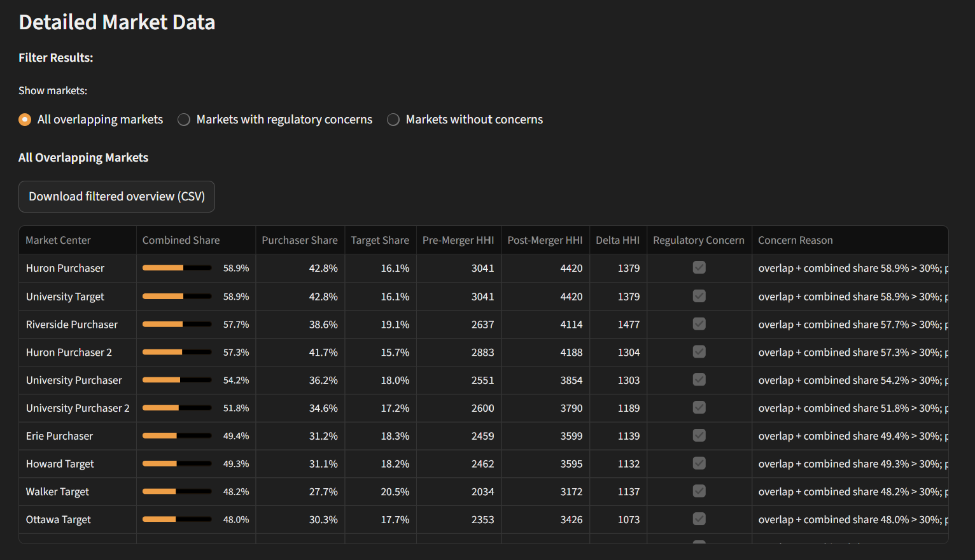Select the "All overlapping markets" radio button
This screenshot has height=560, width=975.
(24, 120)
